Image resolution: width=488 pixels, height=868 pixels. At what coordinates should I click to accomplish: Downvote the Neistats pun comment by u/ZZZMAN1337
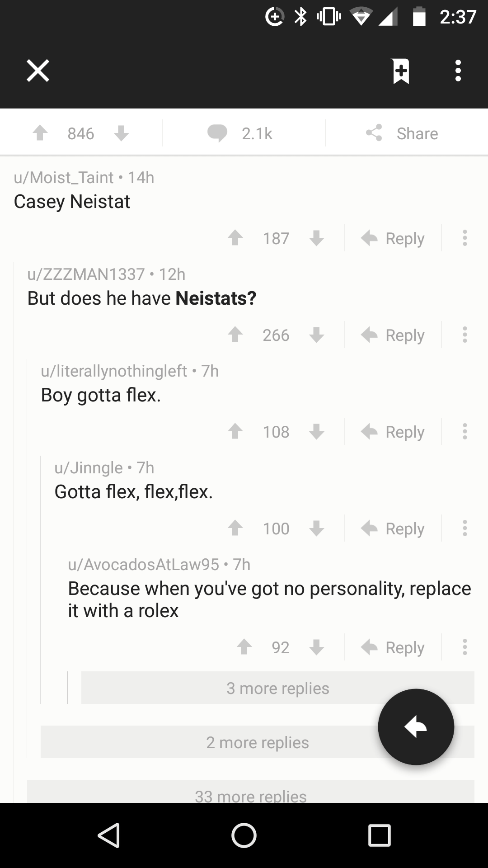317,335
